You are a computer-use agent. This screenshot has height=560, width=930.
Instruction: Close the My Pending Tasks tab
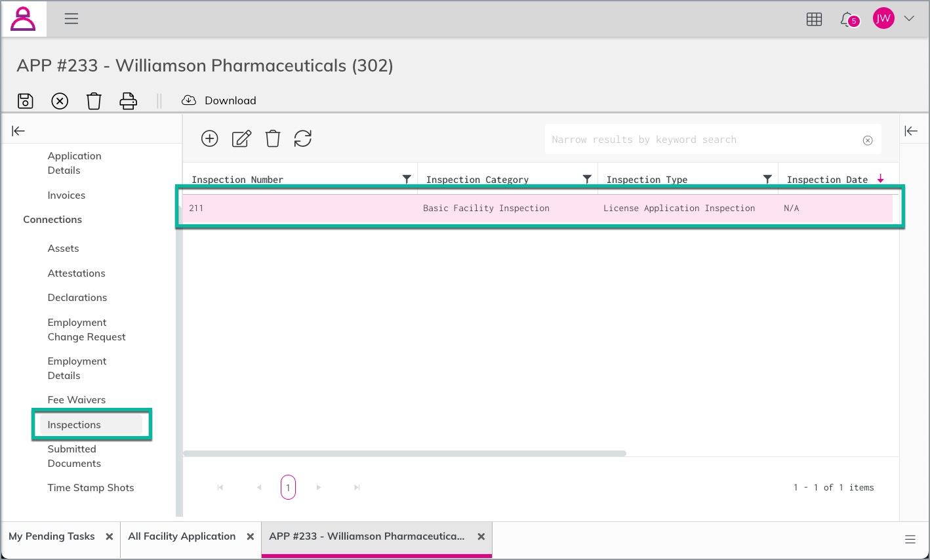tap(110, 536)
